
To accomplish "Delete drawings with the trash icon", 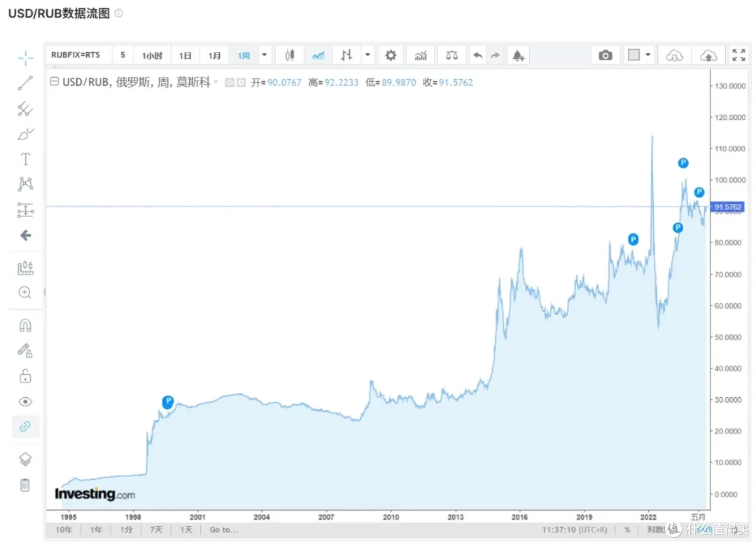I will (25, 484).
